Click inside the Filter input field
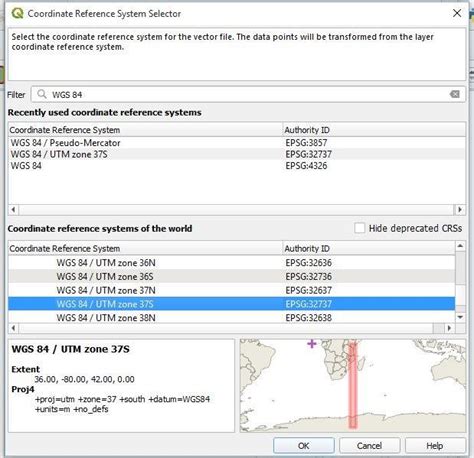Image resolution: width=474 pixels, height=458 pixels. (248, 94)
